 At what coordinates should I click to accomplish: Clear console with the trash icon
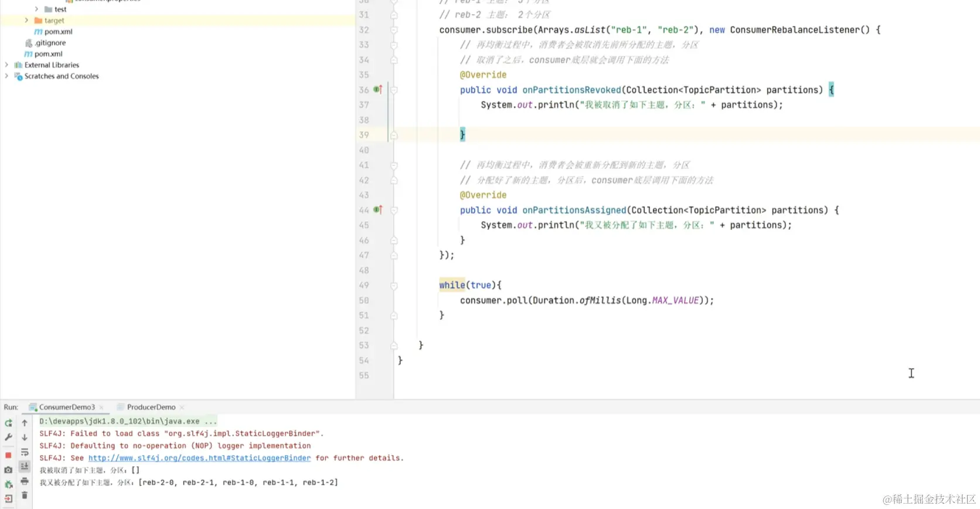coord(25,496)
